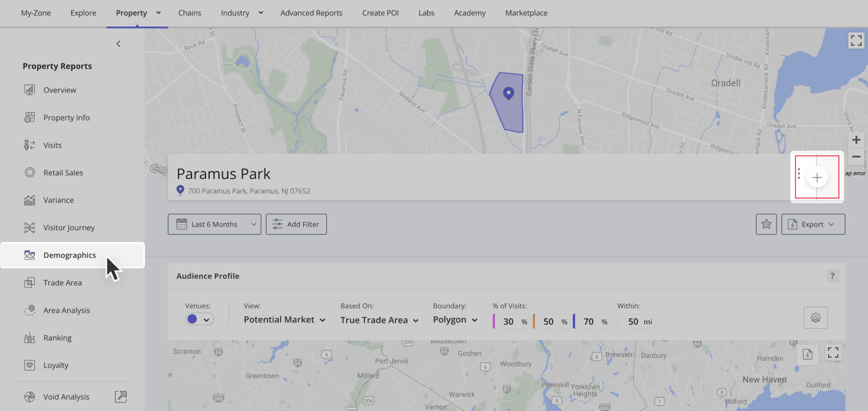
Task: Click the Variance chart icon
Action: tap(30, 200)
